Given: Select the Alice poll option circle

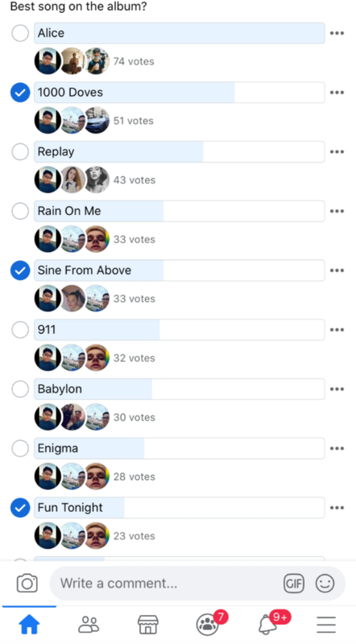Looking at the screenshot, I should point(20,33).
